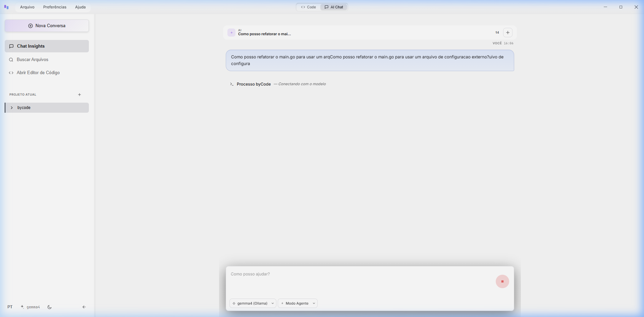Select Buscar Arquivos in the sidebar
This screenshot has width=644, height=317.
tap(33, 60)
